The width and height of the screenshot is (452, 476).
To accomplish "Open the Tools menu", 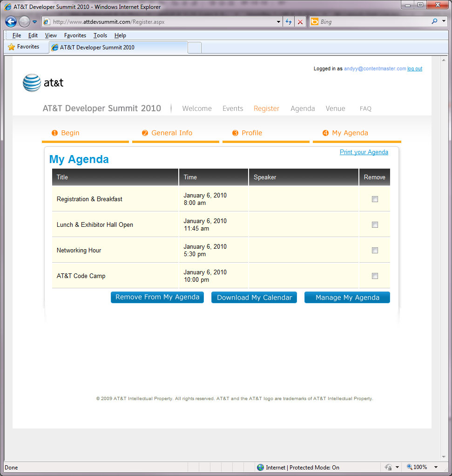I will [100, 35].
